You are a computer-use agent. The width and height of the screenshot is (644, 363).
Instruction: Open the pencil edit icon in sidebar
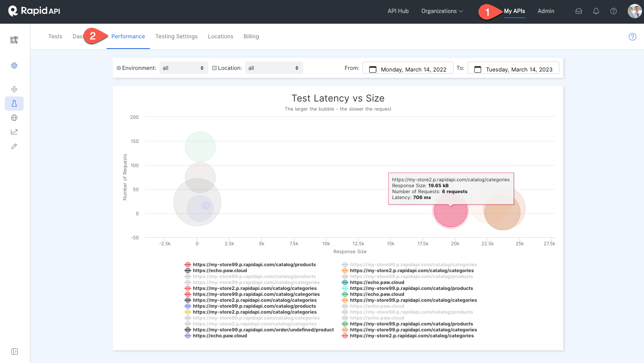14,146
